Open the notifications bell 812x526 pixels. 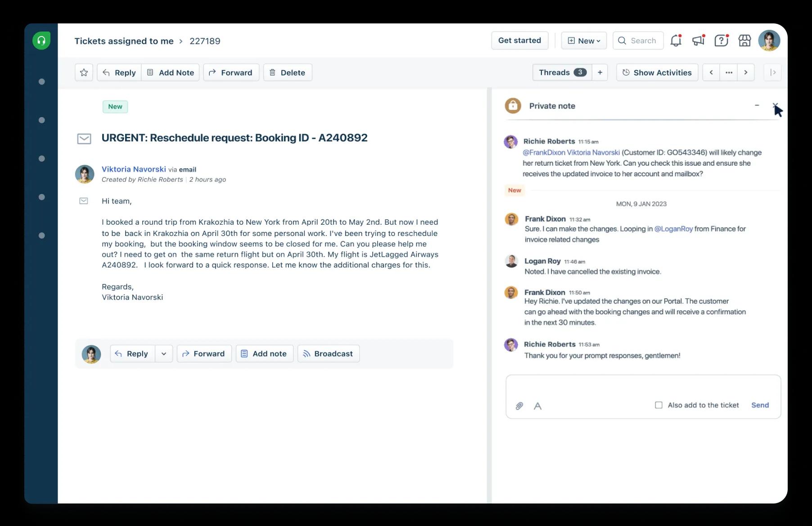click(x=675, y=41)
